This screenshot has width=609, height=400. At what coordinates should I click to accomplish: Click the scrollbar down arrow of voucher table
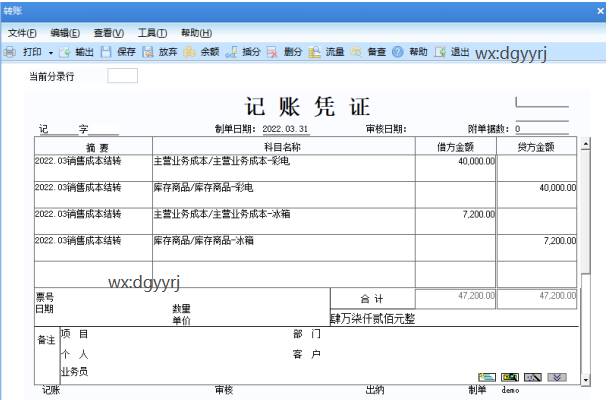pos(586,380)
